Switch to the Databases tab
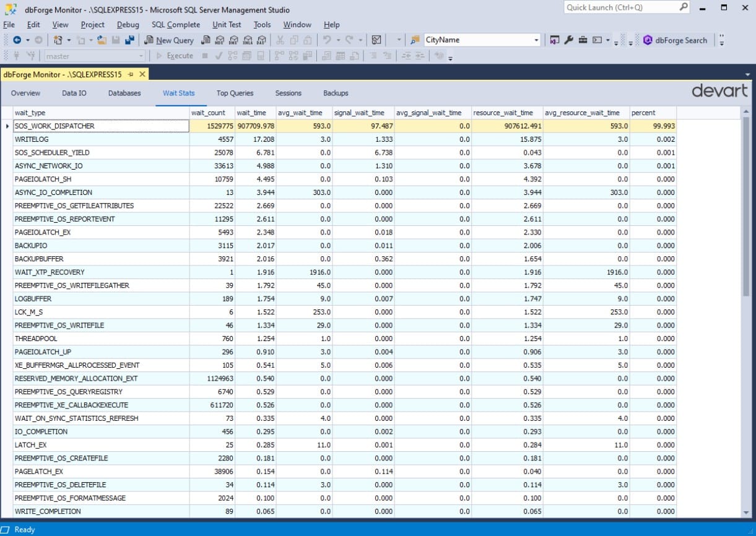Screen dimensions: 756x536 (x=124, y=93)
